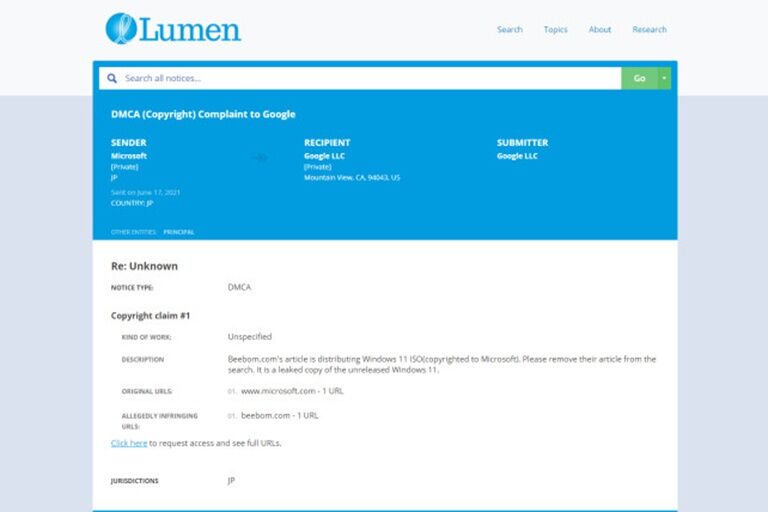Click the DMCA notice type value
768x512 pixels.
[x=239, y=287]
